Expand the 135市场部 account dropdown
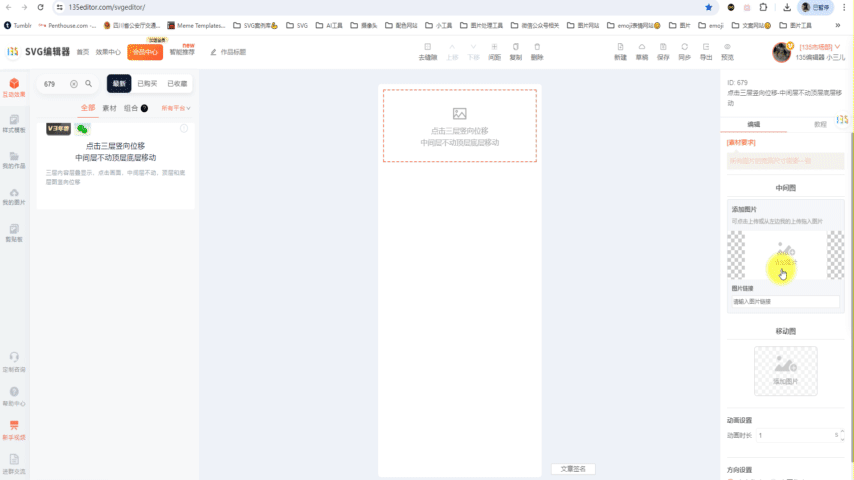The width and height of the screenshot is (854, 480). click(x=820, y=47)
